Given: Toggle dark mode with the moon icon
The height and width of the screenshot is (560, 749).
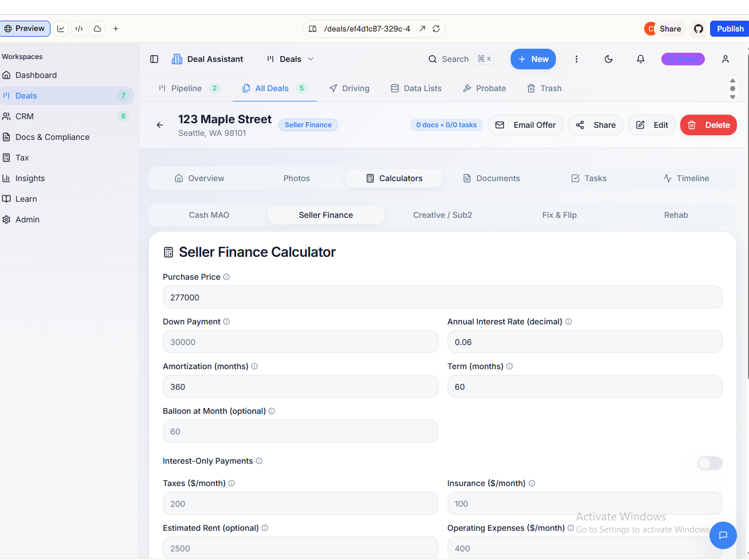Looking at the screenshot, I should (x=608, y=58).
